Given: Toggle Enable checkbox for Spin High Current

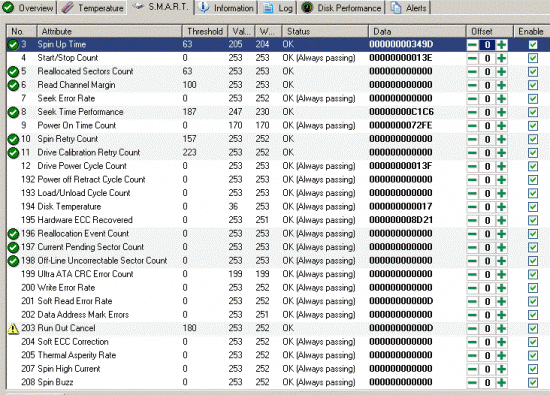Looking at the screenshot, I should click(x=533, y=369).
